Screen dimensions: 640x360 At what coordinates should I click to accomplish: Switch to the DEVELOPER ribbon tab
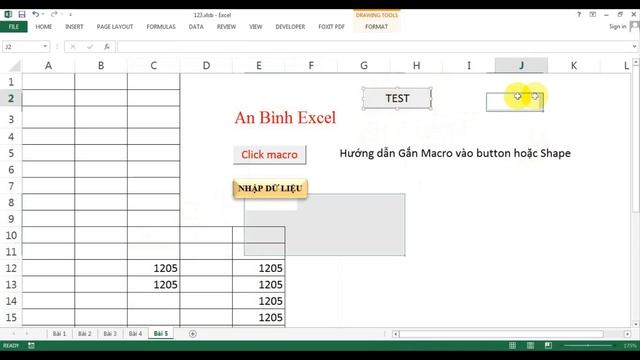[x=290, y=27]
